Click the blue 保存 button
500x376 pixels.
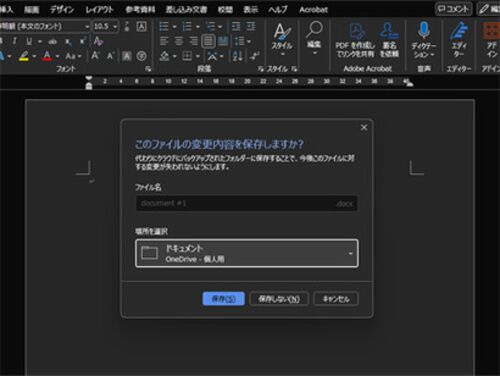tap(224, 299)
